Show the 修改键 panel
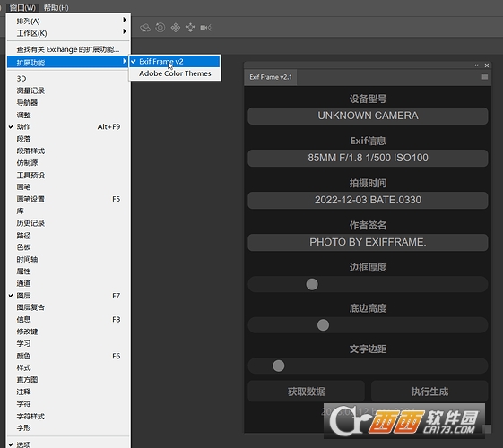 click(x=68, y=332)
